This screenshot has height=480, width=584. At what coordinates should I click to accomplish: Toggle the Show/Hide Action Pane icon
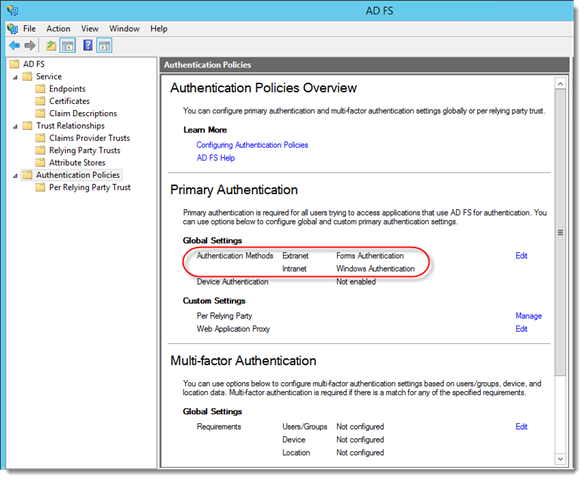104,46
